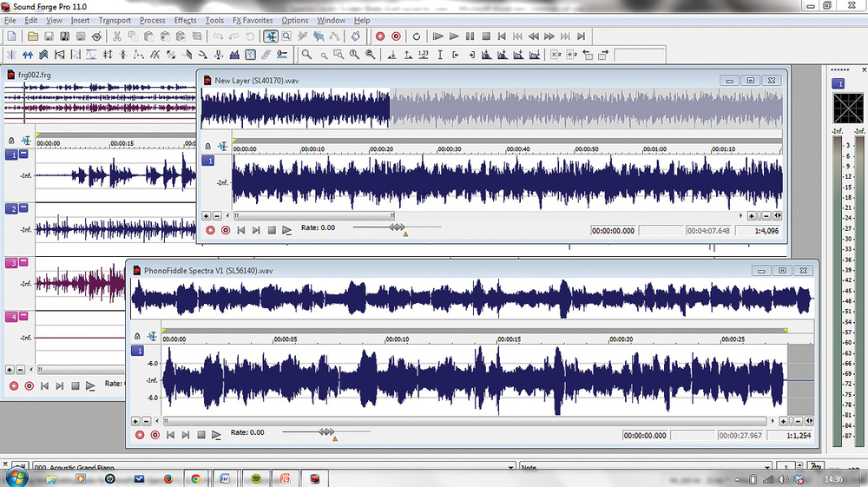Click the level zoom minus button in PhonoFiddle window
The image size is (868, 487).
(146, 421)
